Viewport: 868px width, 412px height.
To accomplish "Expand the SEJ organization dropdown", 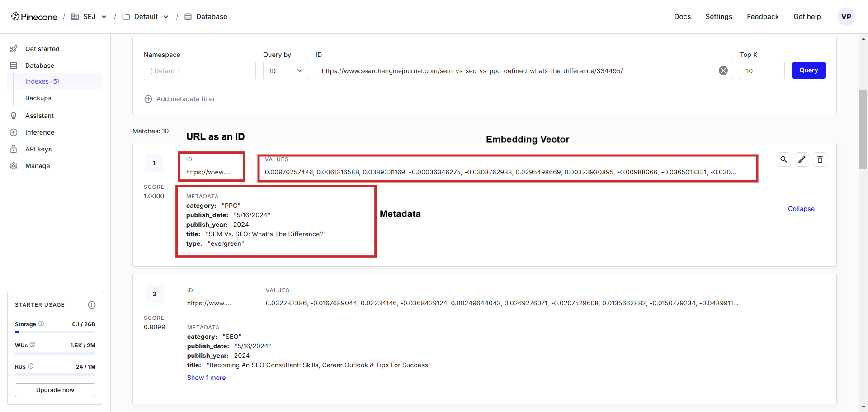I will [104, 16].
